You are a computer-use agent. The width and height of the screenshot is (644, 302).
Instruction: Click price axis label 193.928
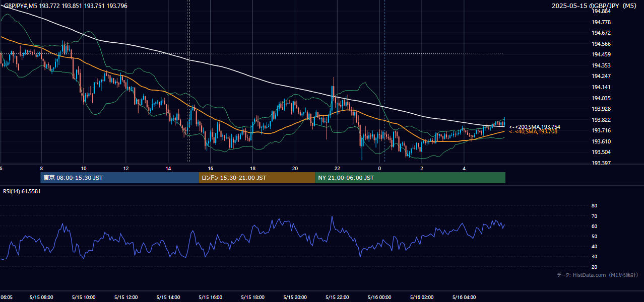click(601, 109)
